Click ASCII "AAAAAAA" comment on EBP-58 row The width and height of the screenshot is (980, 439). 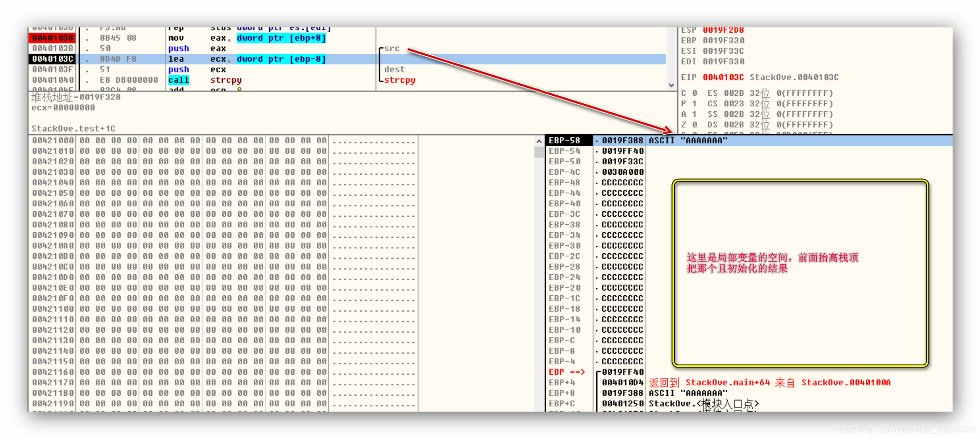pos(688,141)
